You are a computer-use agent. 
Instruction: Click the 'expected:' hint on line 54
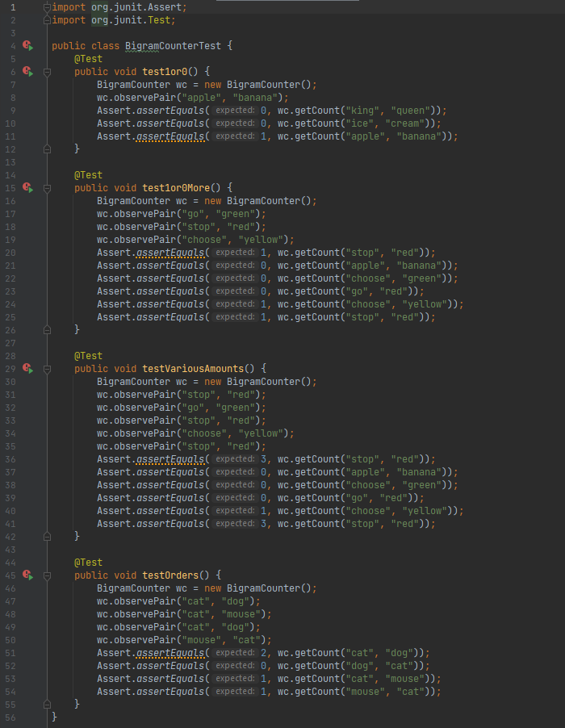(235, 692)
